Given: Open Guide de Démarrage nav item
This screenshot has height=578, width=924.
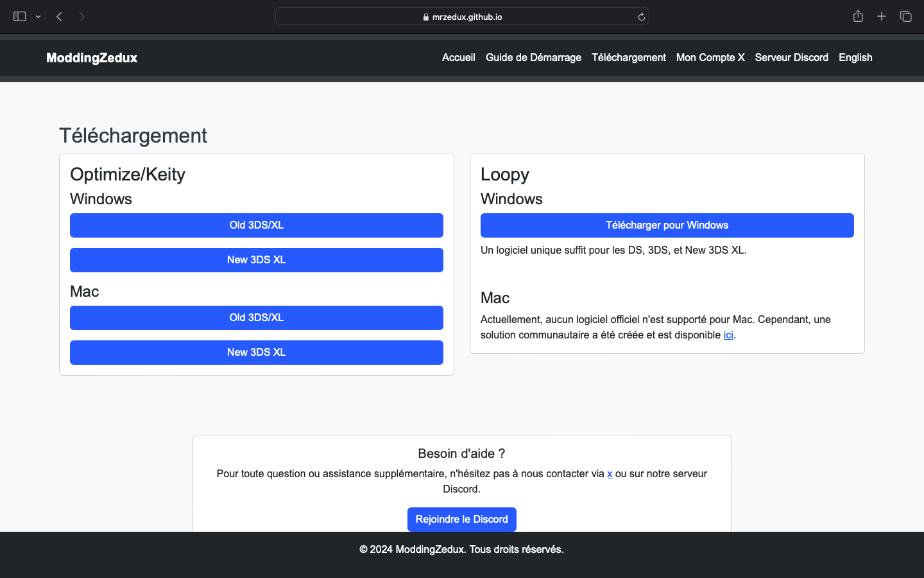Looking at the screenshot, I should pos(533,58).
